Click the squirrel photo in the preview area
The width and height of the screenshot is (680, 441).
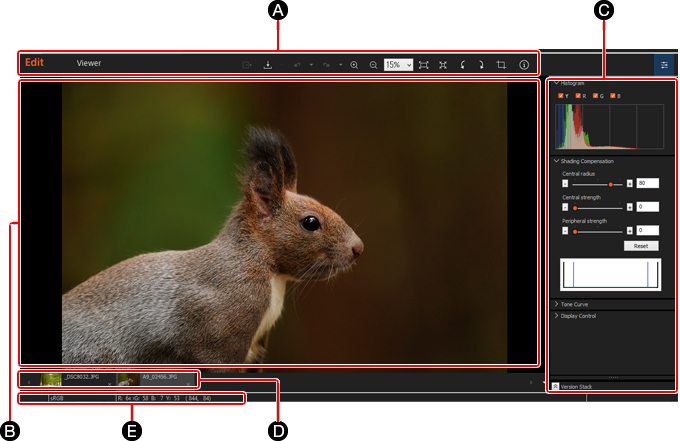[284, 223]
